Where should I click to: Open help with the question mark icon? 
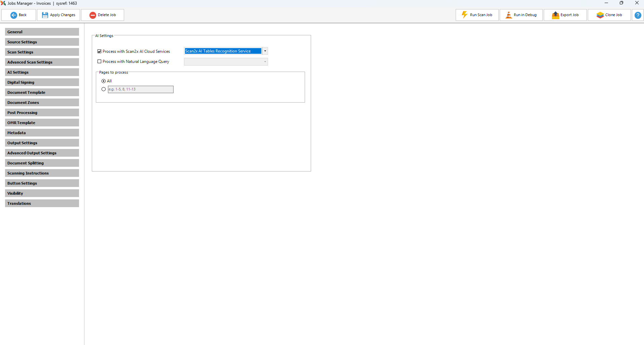[638, 15]
